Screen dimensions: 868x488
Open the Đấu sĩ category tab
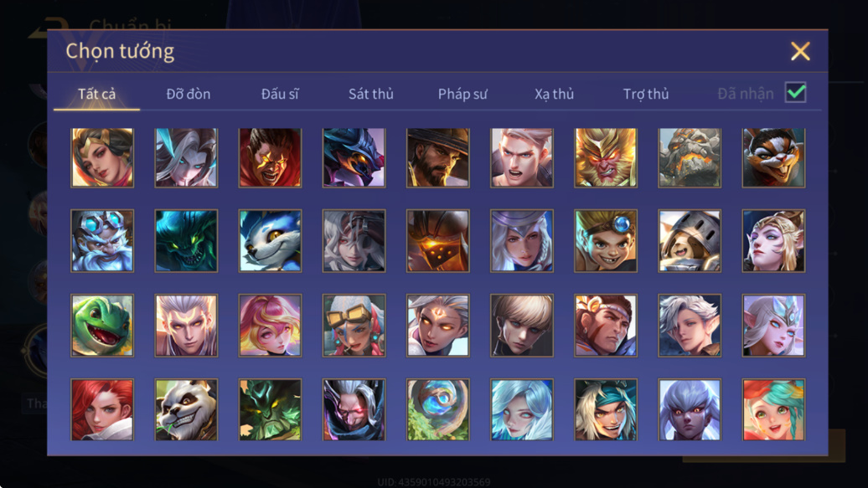pos(280,94)
